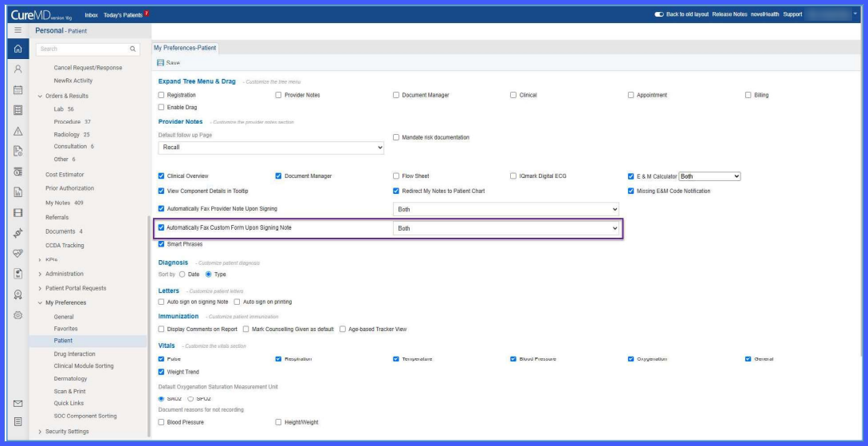Select the SPO2 radio button
This screenshot has width=868, height=446.
point(191,399)
